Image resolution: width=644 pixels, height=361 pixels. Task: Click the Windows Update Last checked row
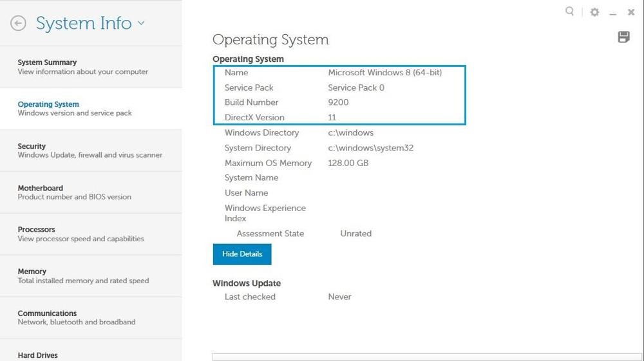(x=287, y=297)
